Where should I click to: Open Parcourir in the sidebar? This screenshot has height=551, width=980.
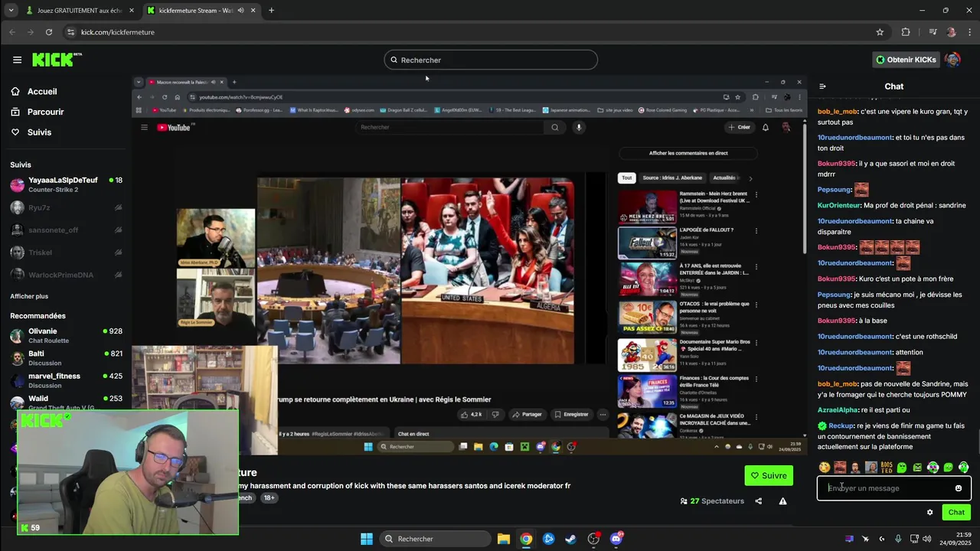click(37, 112)
